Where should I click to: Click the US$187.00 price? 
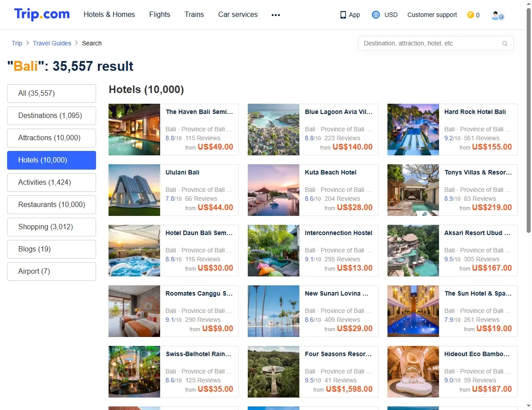click(492, 389)
